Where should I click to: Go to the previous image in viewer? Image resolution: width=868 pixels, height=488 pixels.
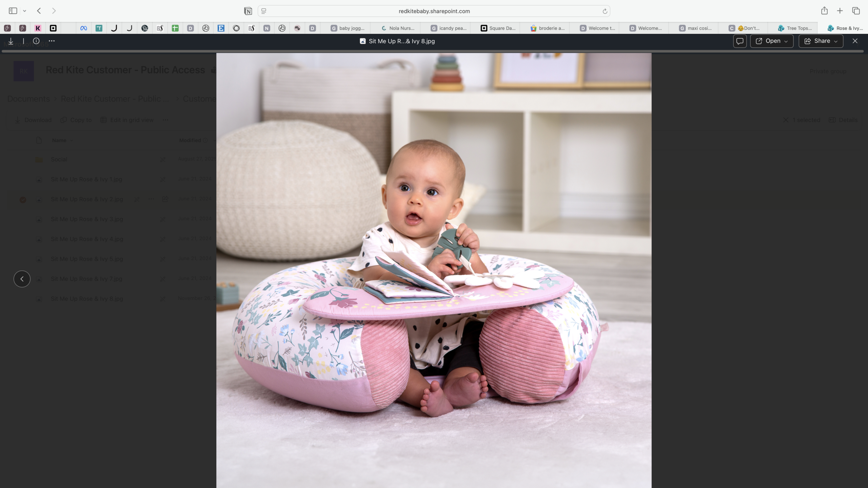[22, 279]
